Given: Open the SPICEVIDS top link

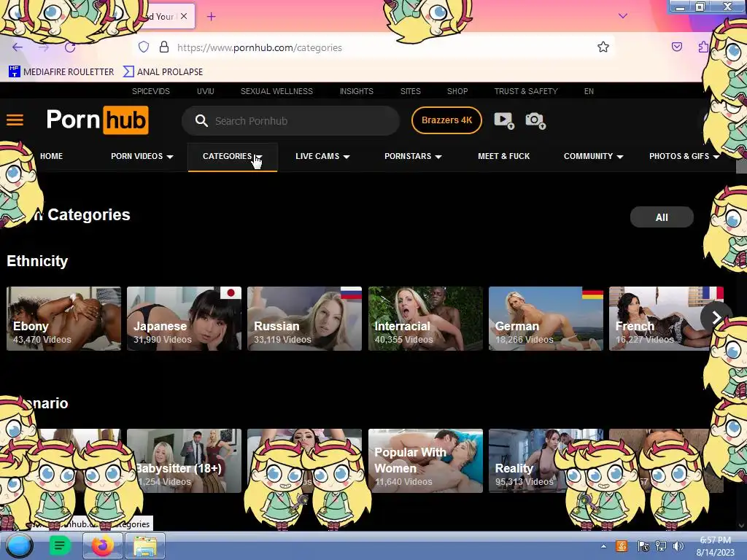Looking at the screenshot, I should (x=151, y=91).
